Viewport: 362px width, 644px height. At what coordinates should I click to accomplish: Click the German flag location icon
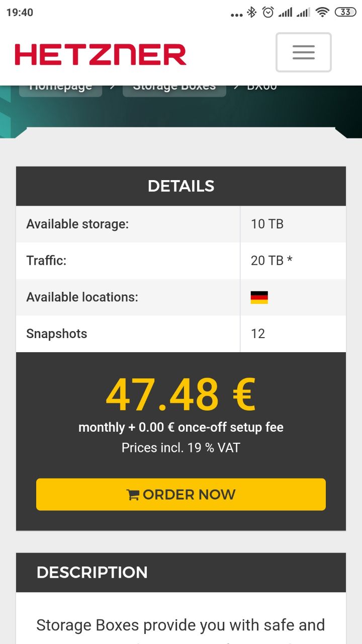[x=259, y=297]
